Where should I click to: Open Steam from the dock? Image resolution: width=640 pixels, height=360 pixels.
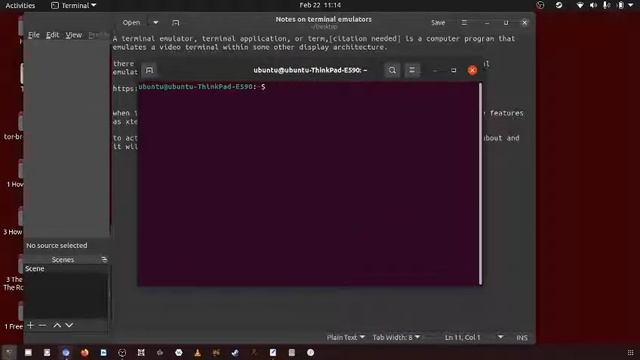[x=235, y=353]
